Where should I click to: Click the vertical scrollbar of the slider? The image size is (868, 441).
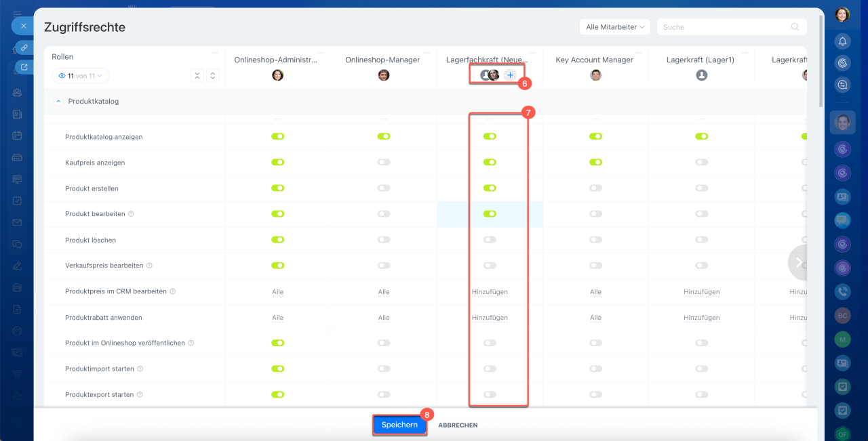pos(821,61)
